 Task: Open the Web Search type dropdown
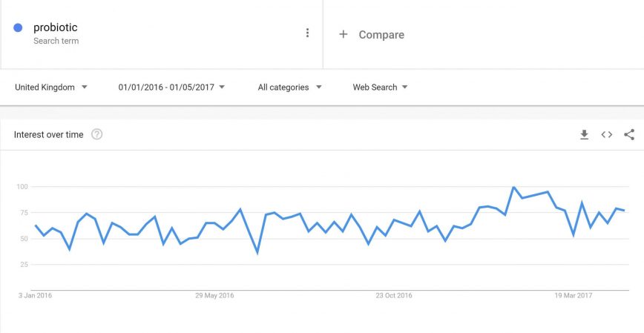(x=380, y=87)
